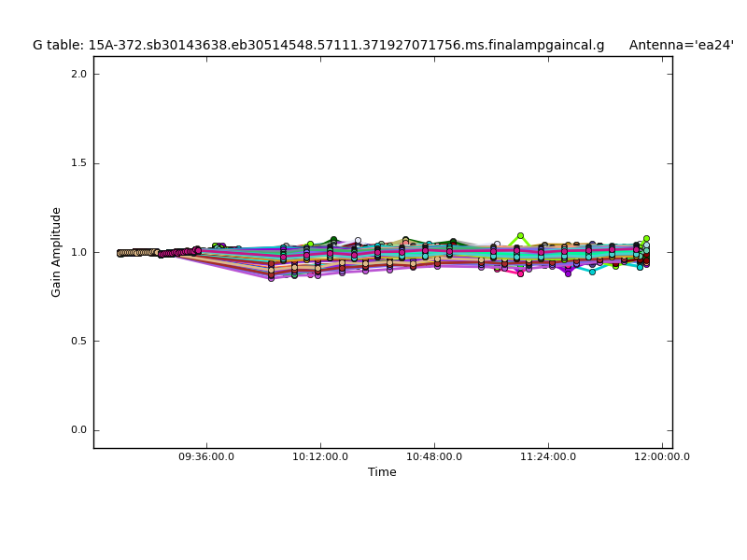Click the 0.5 y-axis tick label
Image resolution: width=747 pixels, height=560 pixels.
click(x=79, y=342)
